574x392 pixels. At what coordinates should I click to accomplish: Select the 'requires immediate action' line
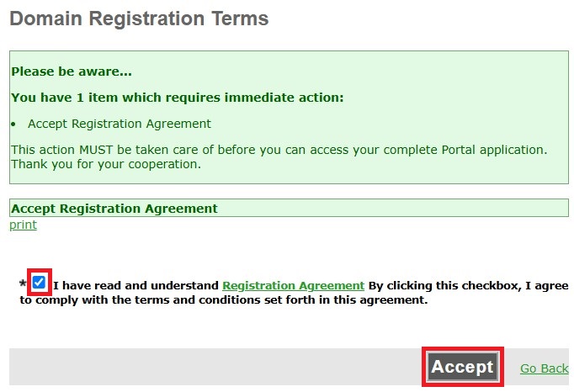[x=178, y=98]
